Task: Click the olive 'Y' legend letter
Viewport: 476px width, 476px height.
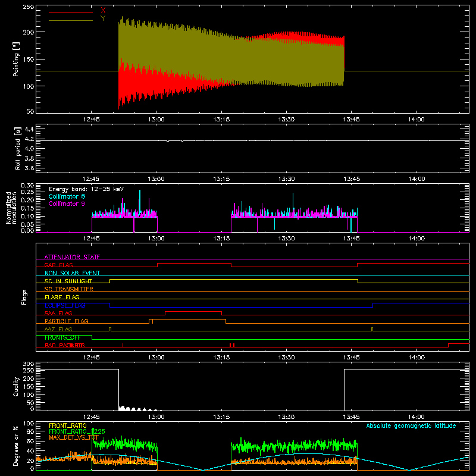Action: tap(103, 18)
